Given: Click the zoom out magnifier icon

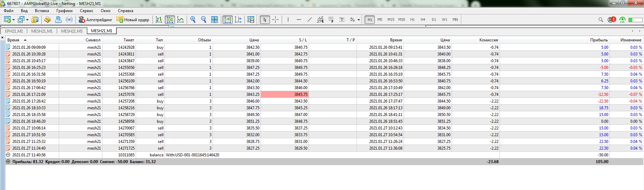Looking at the screenshot, I should coord(203,20).
